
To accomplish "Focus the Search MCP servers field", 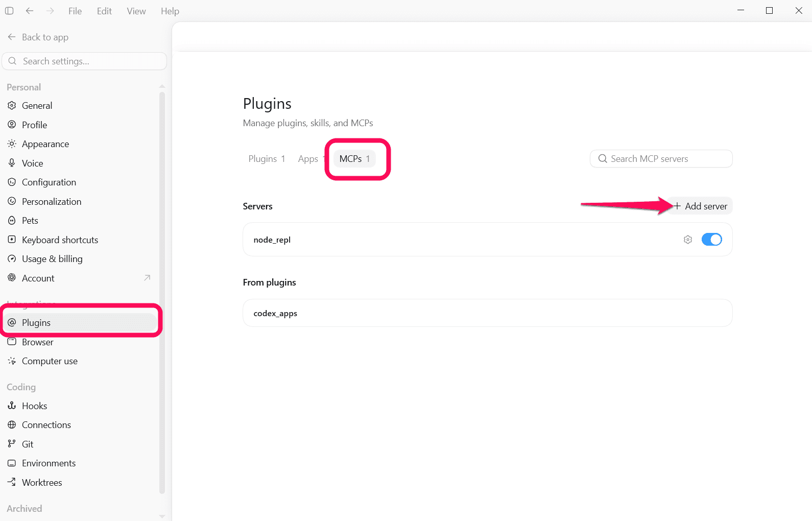I will 661,159.
